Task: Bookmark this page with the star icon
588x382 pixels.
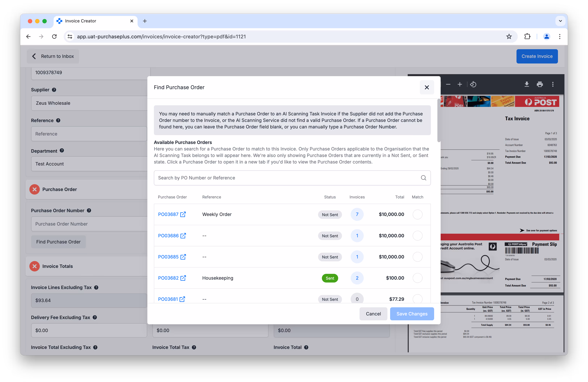Action: [x=509, y=37]
